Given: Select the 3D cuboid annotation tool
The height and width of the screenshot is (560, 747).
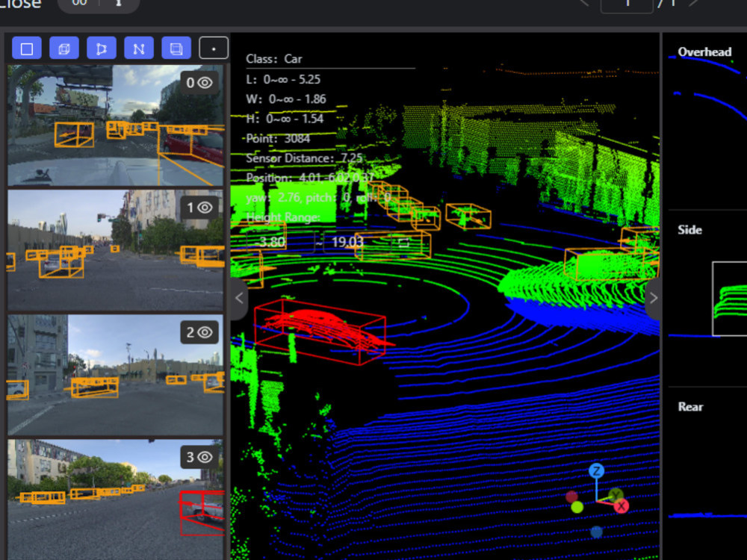Looking at the screenshot, I should (x=63, y=49).
